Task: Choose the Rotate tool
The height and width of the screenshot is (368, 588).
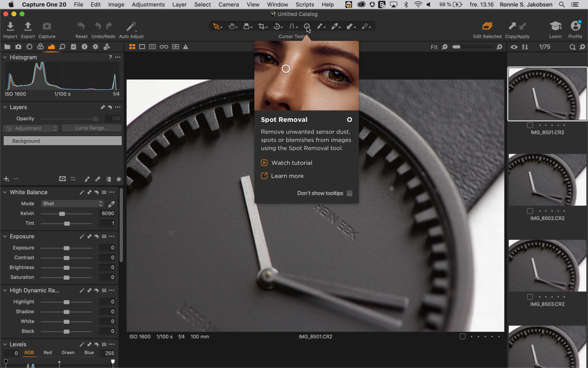Action: (277, 26)
